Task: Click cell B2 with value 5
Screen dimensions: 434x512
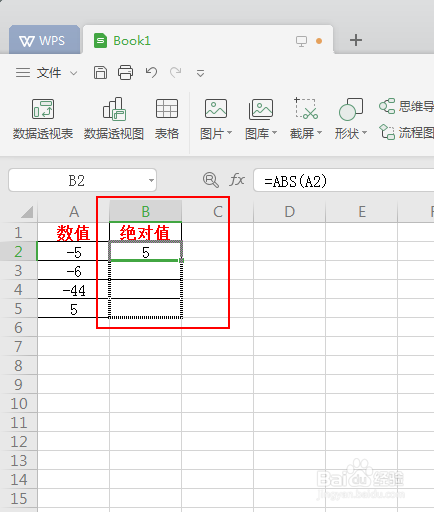Action: [145, 251]
